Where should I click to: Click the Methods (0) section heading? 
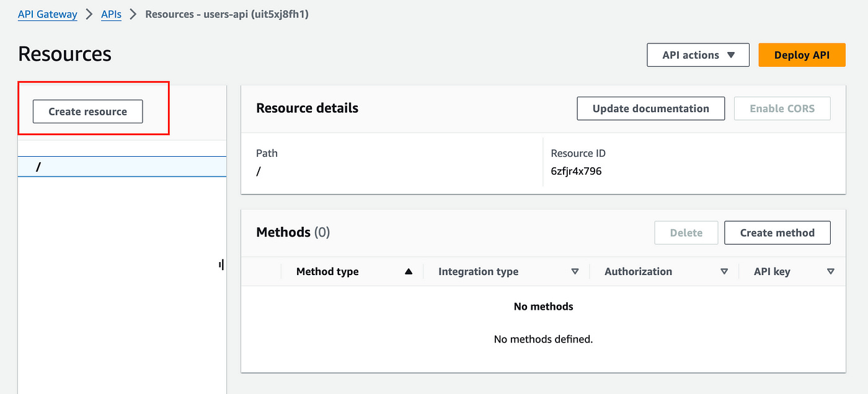coord(293,232)
